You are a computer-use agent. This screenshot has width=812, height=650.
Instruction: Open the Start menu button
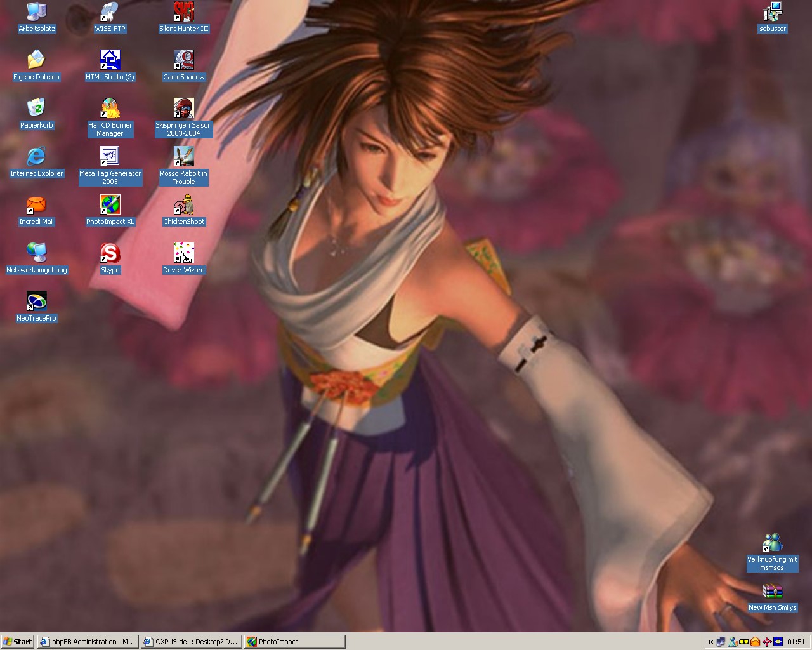(x=18, y=642)
